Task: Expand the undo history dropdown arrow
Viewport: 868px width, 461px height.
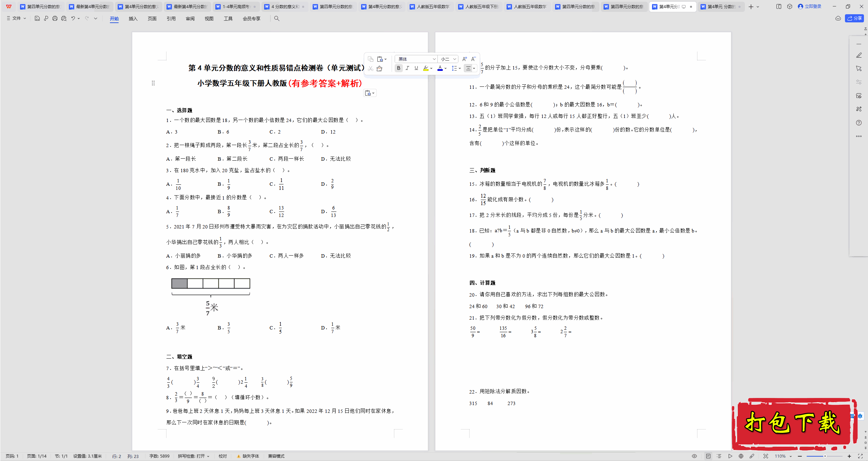Action: pyautogui.click(x=79, y=18)
